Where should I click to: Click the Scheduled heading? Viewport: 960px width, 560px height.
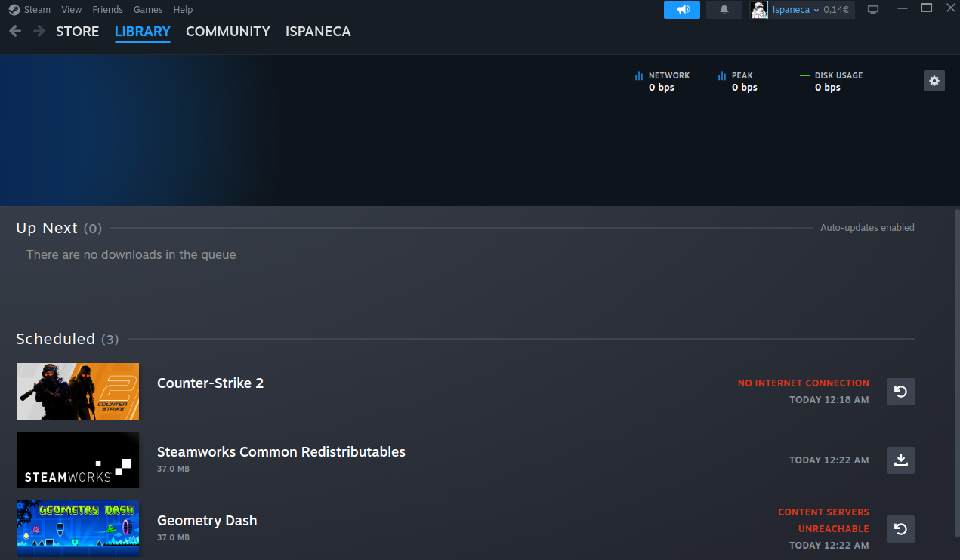pos(56,339)
